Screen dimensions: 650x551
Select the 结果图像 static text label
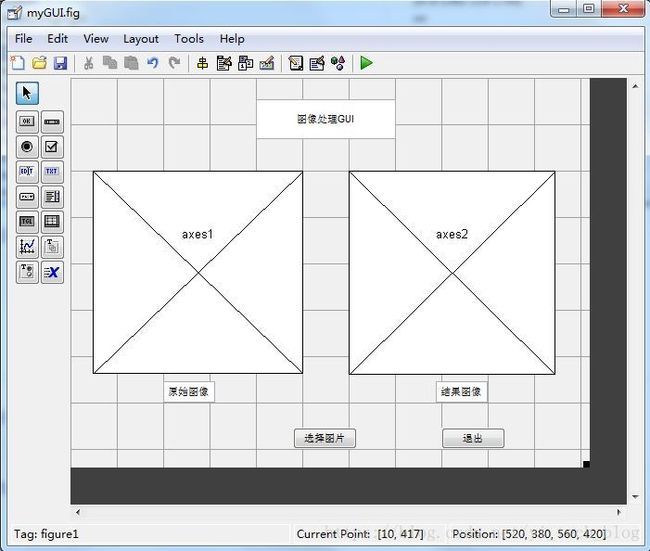[x=461, y=392]
